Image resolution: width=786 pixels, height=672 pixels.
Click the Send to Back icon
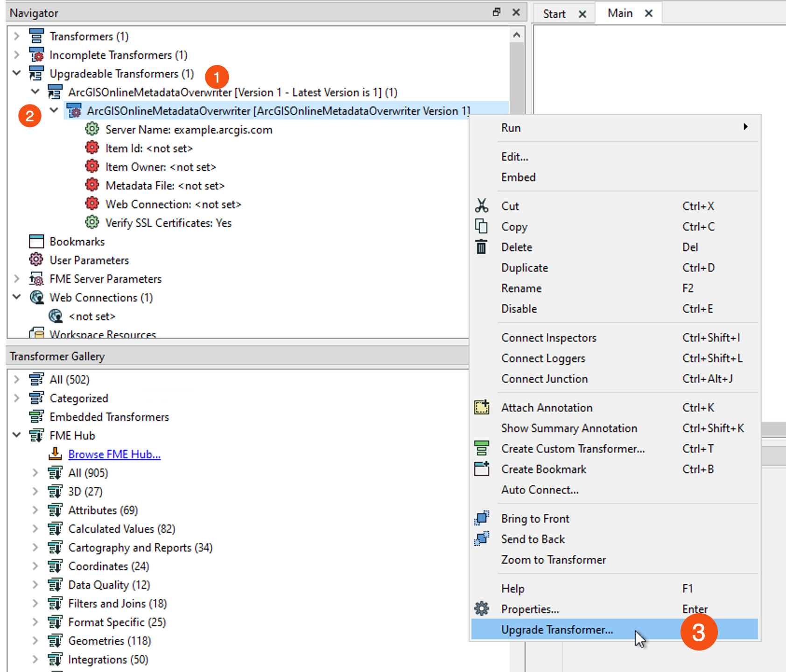482,539
